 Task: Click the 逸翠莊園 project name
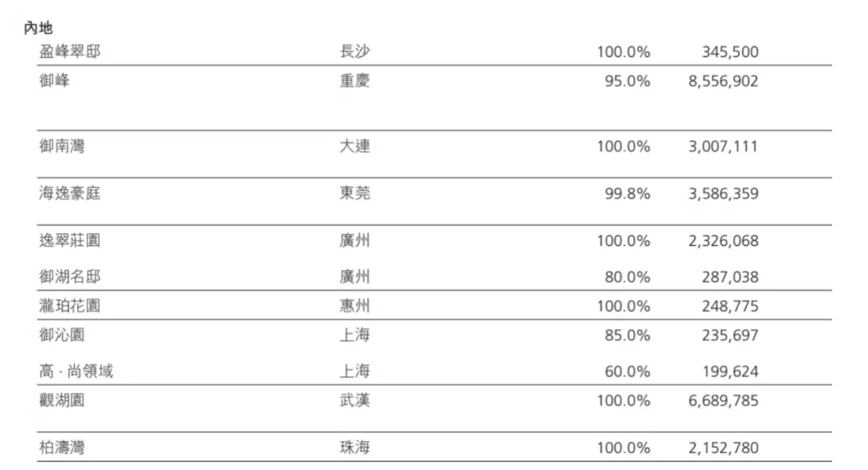tap(70, 240)
